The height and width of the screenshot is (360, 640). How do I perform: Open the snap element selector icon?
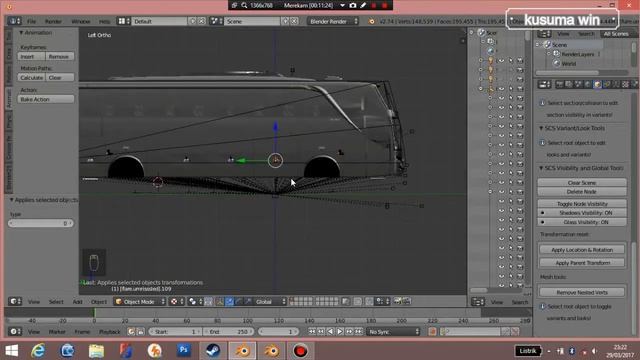(x=382, y=302)
